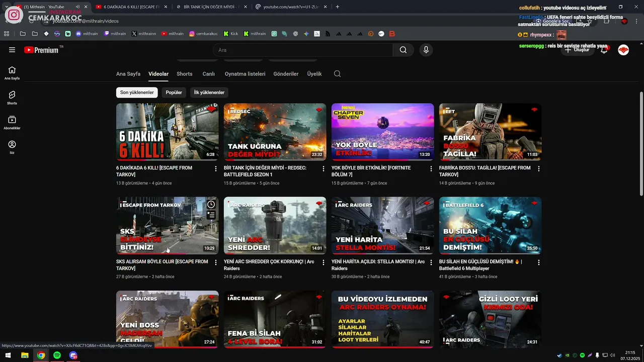Screen dimensions: 644x362
Task: Switch to the Oynatma listeleri tab
Action: (245, 74)
